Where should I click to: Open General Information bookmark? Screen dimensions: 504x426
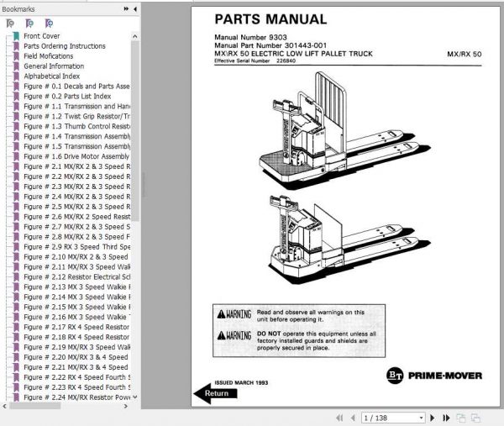(54, 66)
